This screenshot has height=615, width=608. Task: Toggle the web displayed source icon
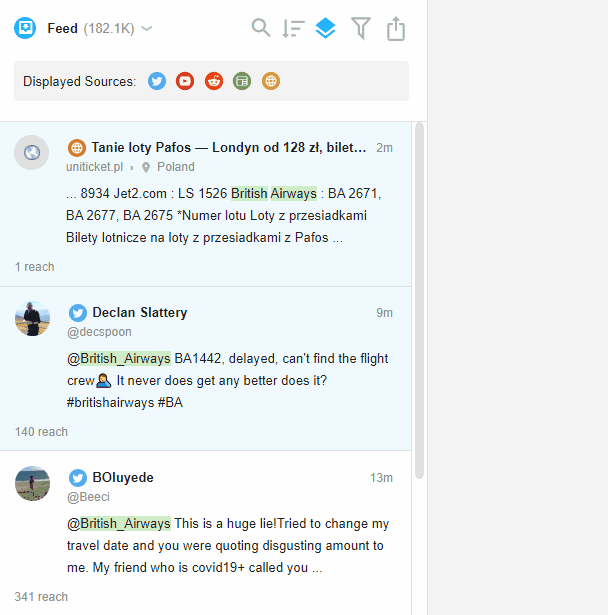point(271,81)
